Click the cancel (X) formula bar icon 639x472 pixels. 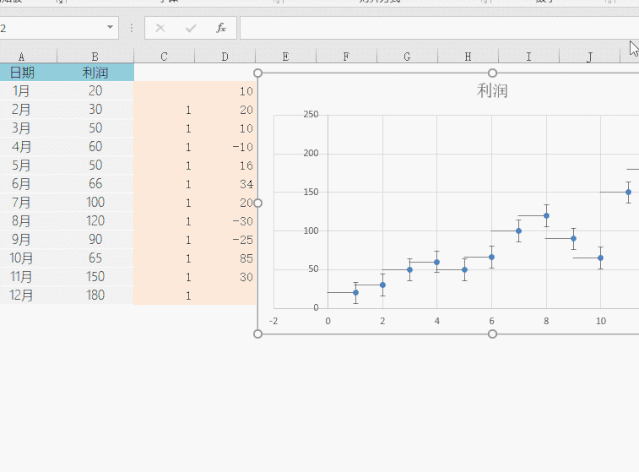click(160, 28)
